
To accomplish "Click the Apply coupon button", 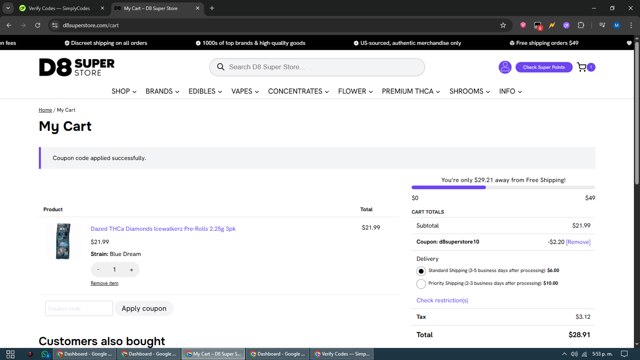I will pyautogui.click(x=144, y=309).
